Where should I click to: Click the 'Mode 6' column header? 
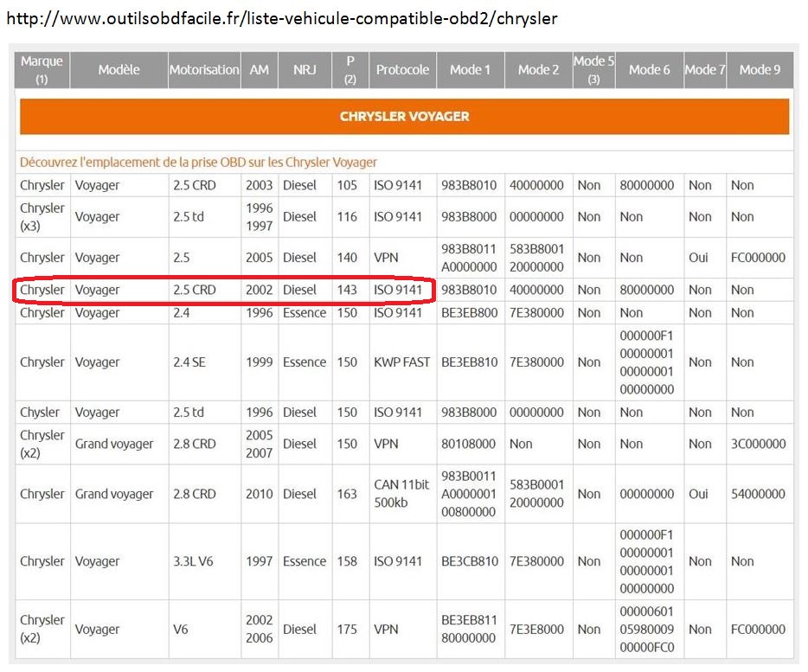(x=650, y=70)
